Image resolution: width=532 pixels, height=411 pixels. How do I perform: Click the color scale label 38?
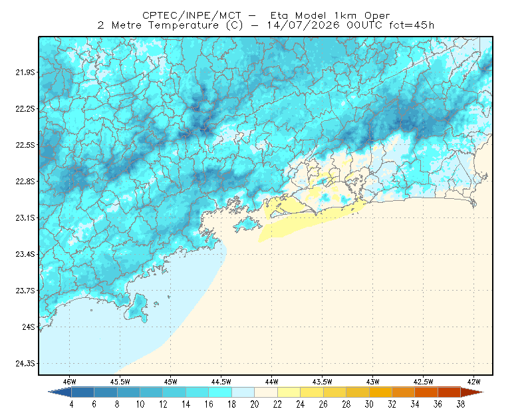click(460, 404)
